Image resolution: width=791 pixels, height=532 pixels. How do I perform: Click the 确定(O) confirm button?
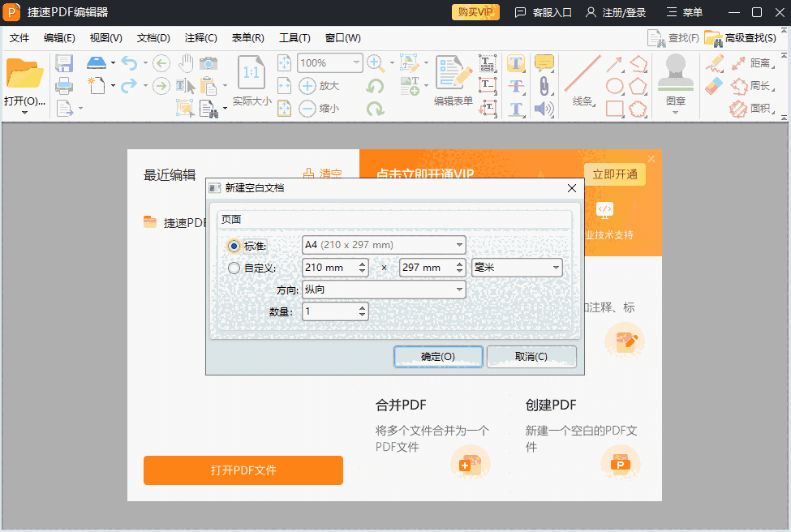point(438,356)
